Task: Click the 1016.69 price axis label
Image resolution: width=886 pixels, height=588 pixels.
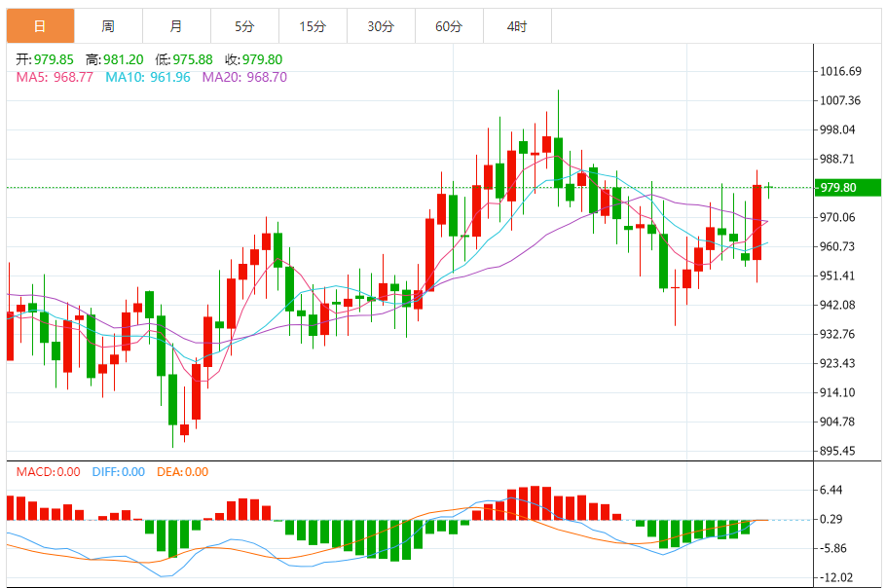Action: (x=841, y=71)
